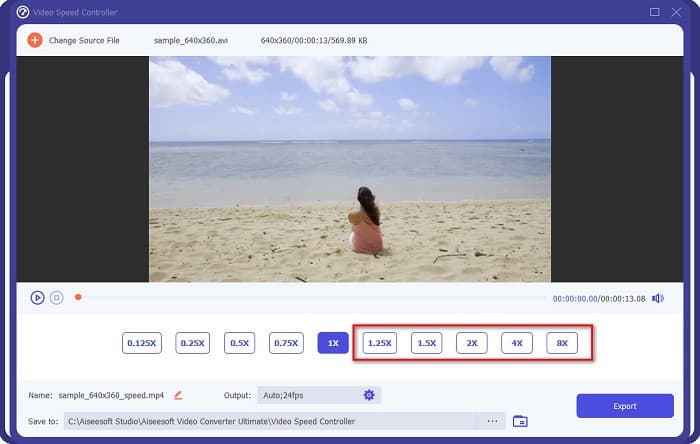
Task: Browse save path with three-dots button
Action: click(492, 421)
